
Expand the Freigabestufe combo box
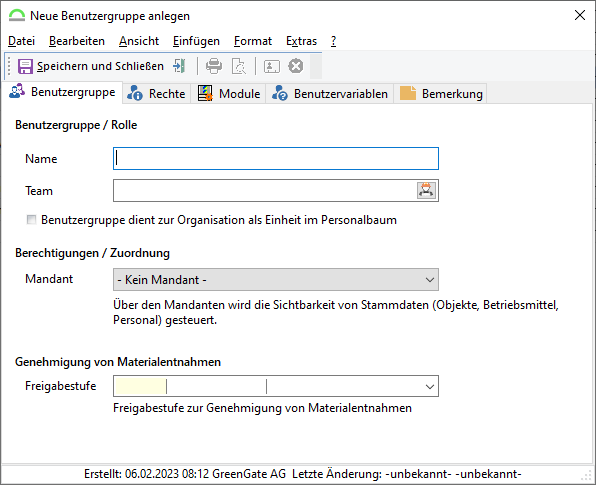point(430,386)
